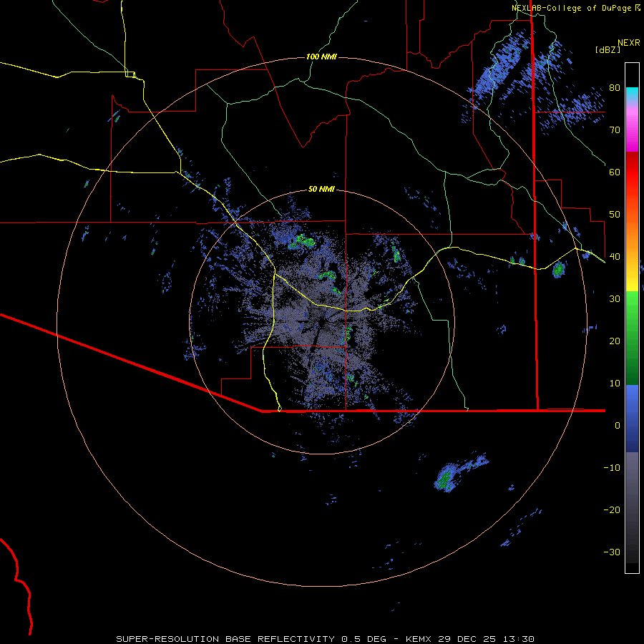Screen dimensions: 644x644
Task: Click the 100 NMI range ring label
Action: pos(321,57)
